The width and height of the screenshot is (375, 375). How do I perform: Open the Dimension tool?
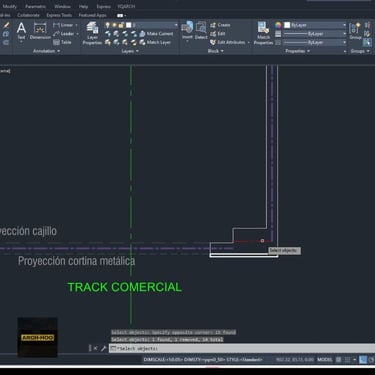click(x=40, y=32)
